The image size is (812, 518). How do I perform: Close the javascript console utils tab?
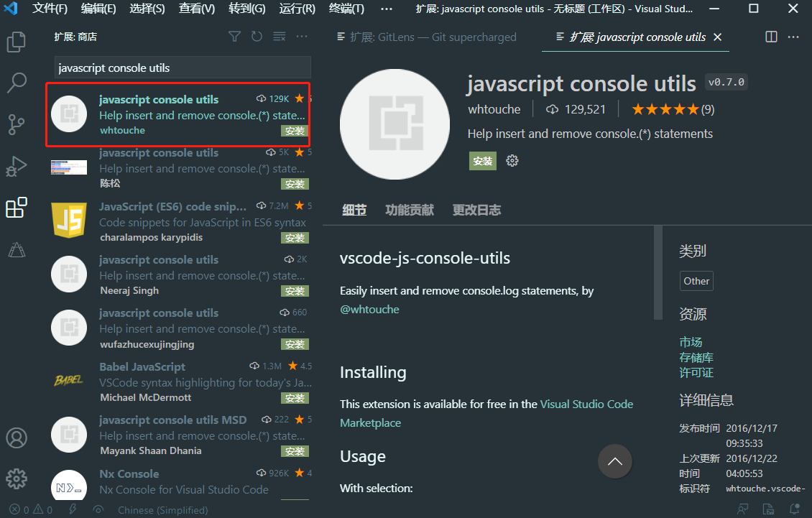tap(717, 37)
